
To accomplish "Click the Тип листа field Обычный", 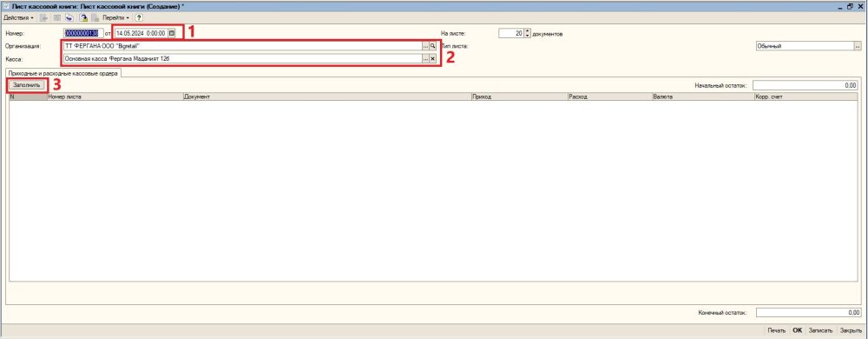I will [805, 46].
